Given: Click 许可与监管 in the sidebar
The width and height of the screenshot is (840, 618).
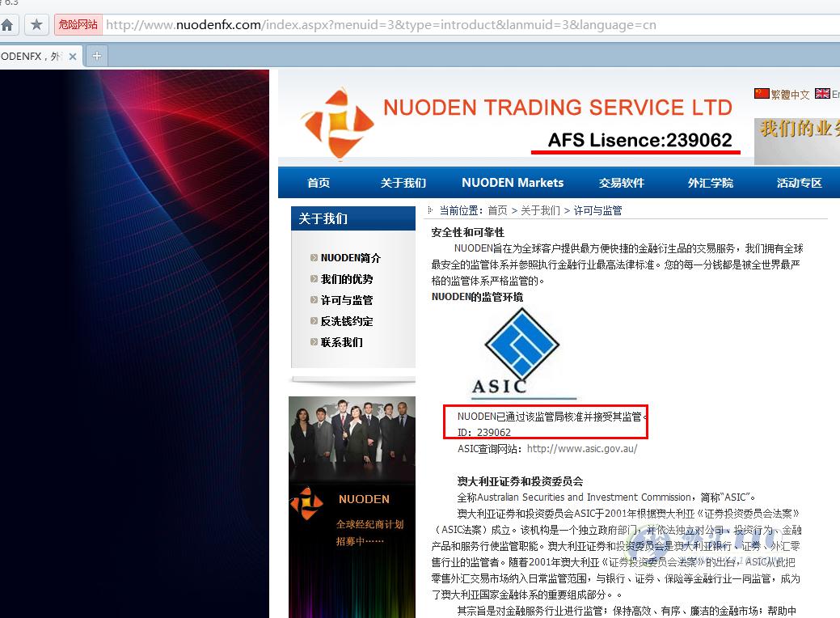Looking at the screenshot, I should pos(347,300).
